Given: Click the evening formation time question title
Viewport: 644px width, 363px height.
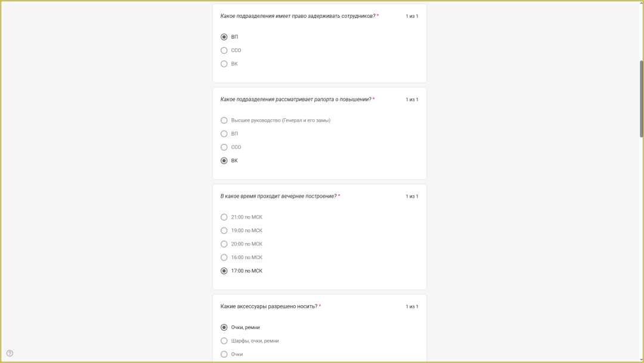Looking at the screenshot, I should pos(278,196).
